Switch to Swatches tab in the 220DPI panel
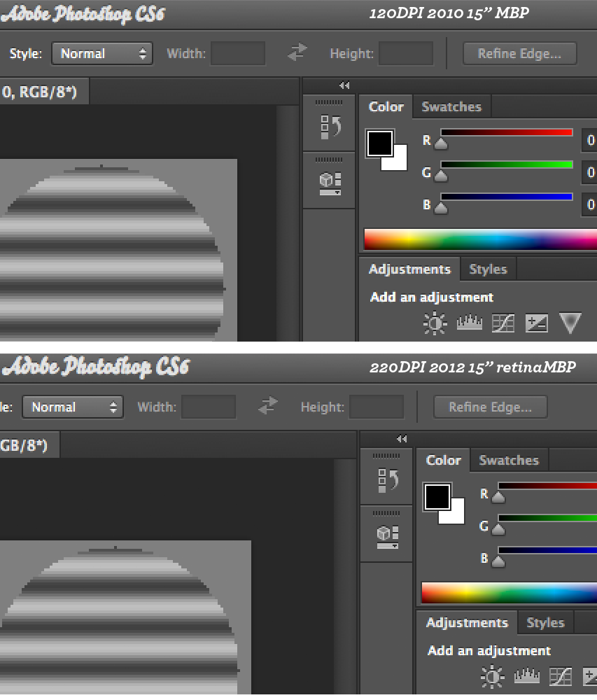This screenshot has height=700, width=597. click(509, 461)
